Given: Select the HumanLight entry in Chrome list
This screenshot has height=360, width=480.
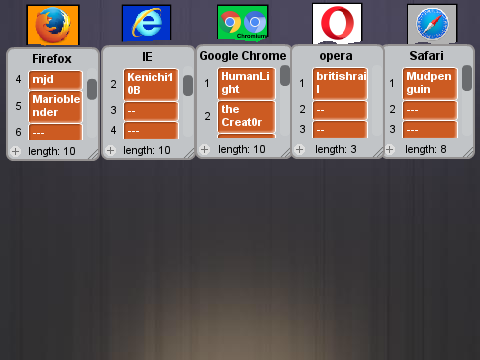Looking at the screenshot, I should click(x=246, y=83).
